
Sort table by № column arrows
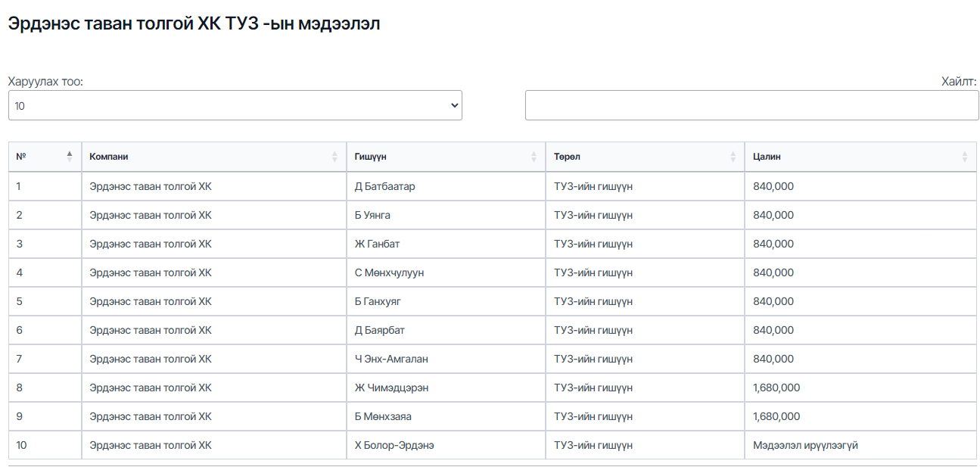70,157
